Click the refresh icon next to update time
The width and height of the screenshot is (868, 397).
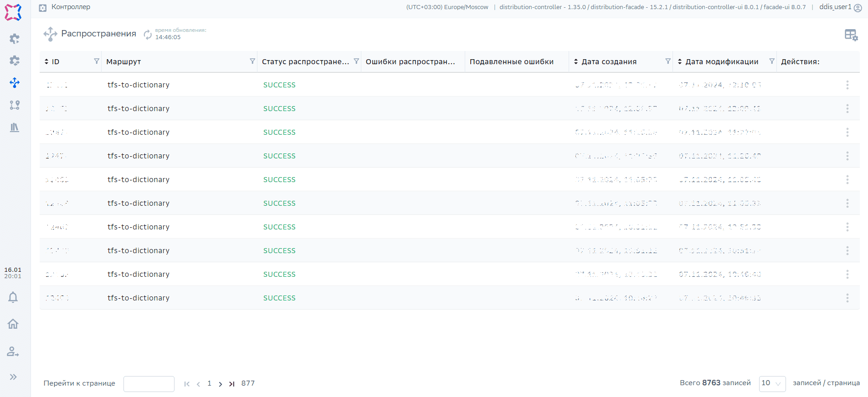(148, 34)
